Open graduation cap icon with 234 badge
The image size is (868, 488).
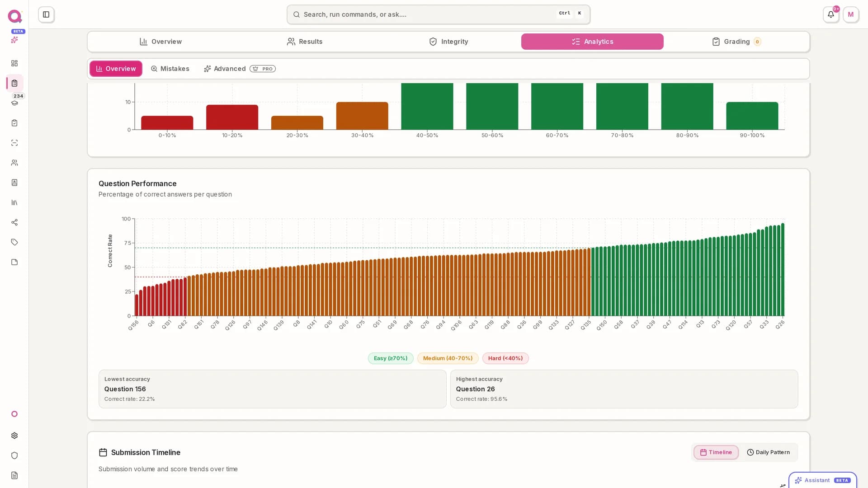[x=14, y=103]
